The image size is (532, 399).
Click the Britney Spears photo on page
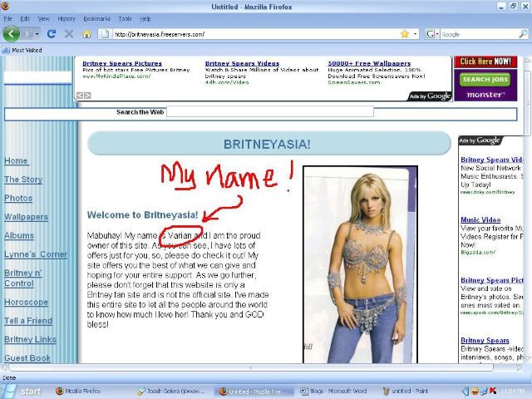[x=360, y=264]
